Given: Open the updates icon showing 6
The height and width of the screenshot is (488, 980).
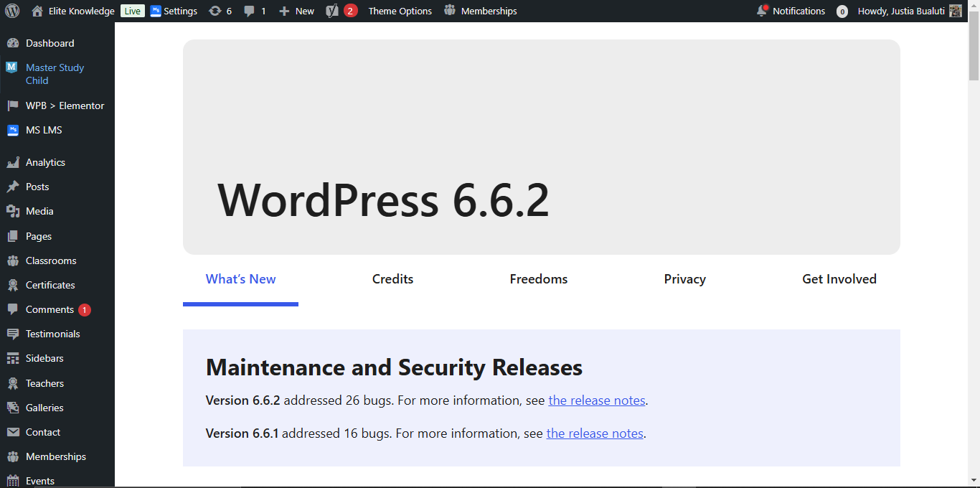Looking at the screenshot, I should [220, 11].
